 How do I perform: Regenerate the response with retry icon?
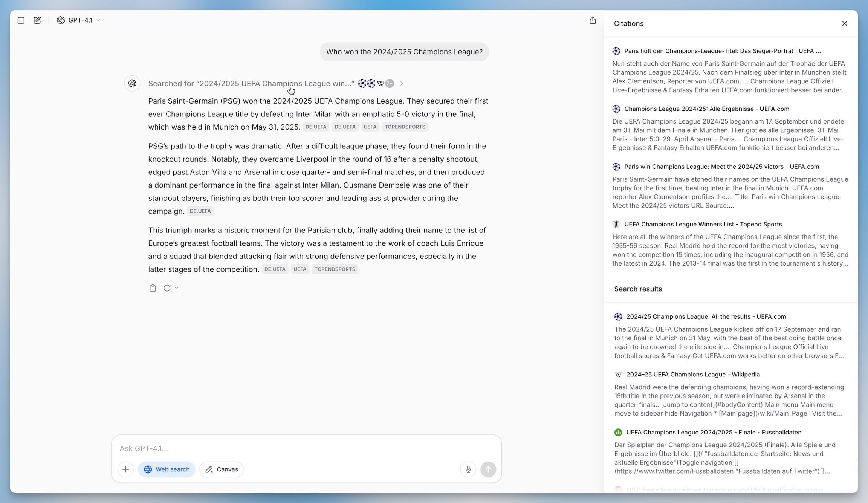coord(167,288)
